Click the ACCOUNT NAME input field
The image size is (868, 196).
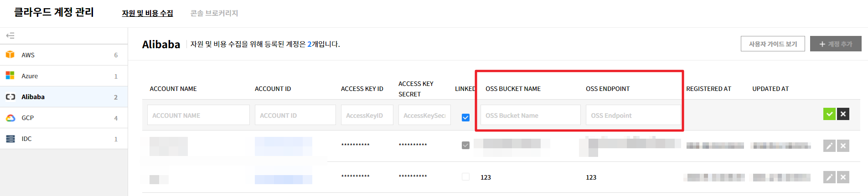198,116
